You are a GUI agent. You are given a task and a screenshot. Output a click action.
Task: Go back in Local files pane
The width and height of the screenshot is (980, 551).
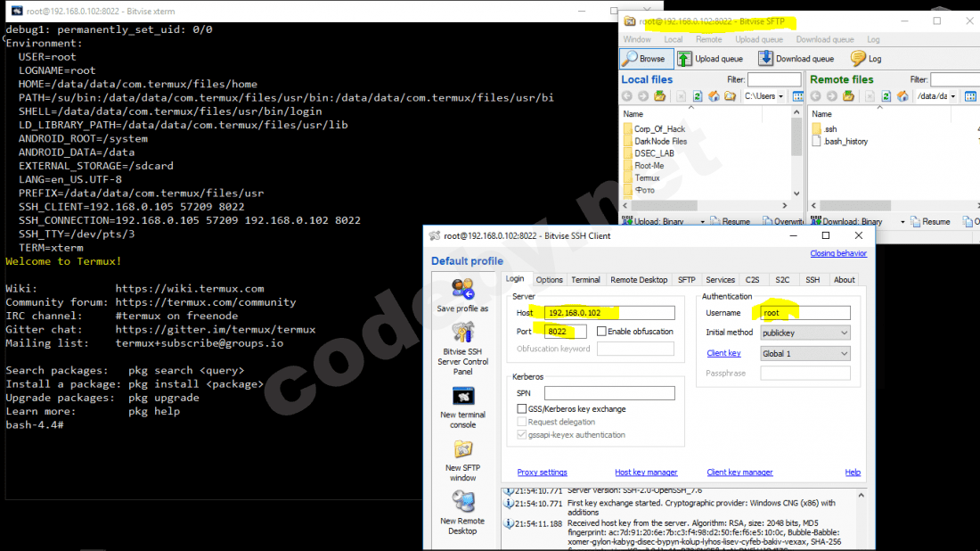click(x=627, y=96)
